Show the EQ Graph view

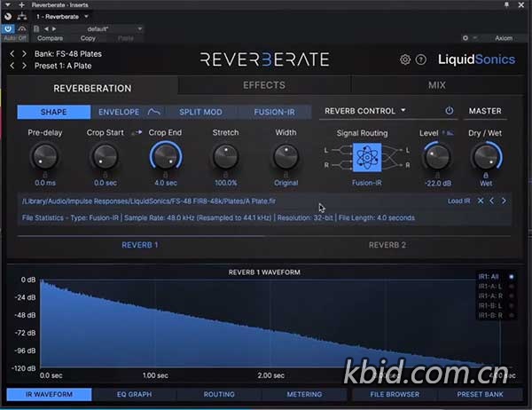[135, 394]
